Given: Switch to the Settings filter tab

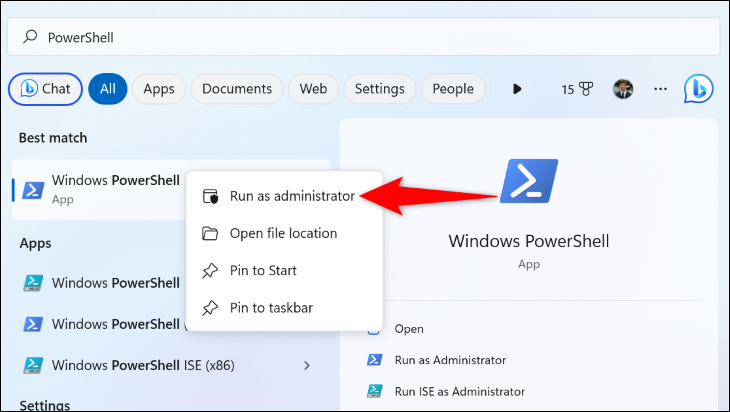Looking at the screenshot, I should click(x=379, y=89).
